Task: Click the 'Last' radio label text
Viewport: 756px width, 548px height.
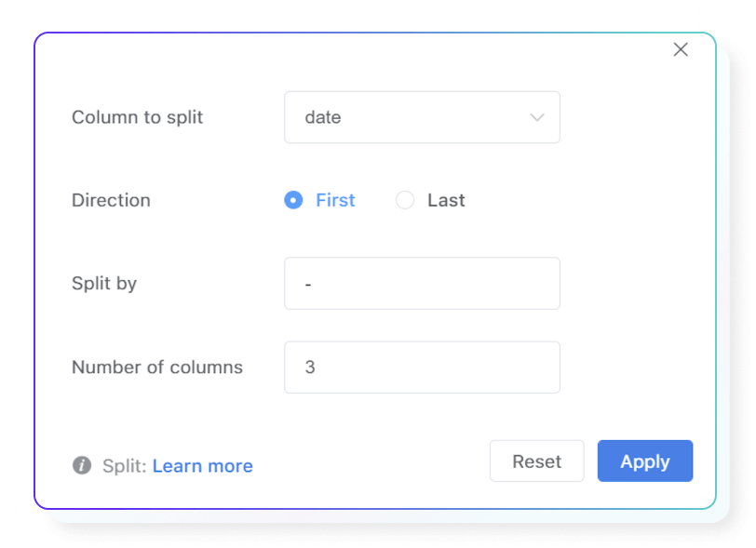Action: (x=446, y=200)
